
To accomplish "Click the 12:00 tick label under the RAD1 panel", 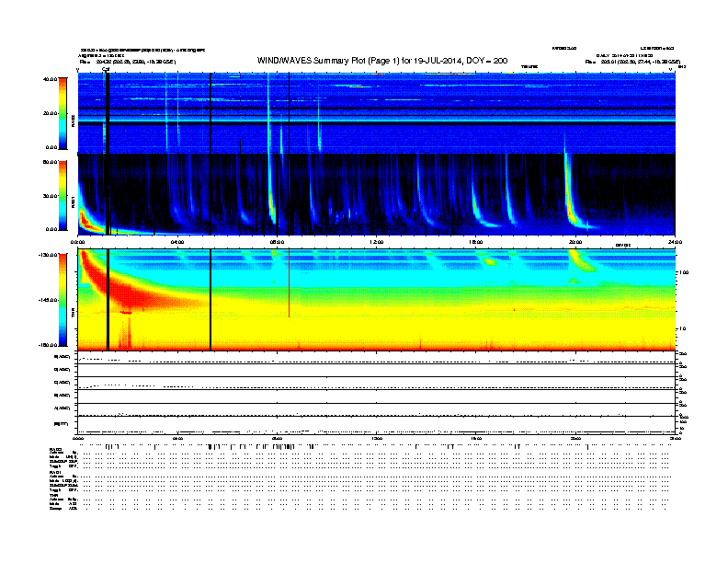I will 377,242.
